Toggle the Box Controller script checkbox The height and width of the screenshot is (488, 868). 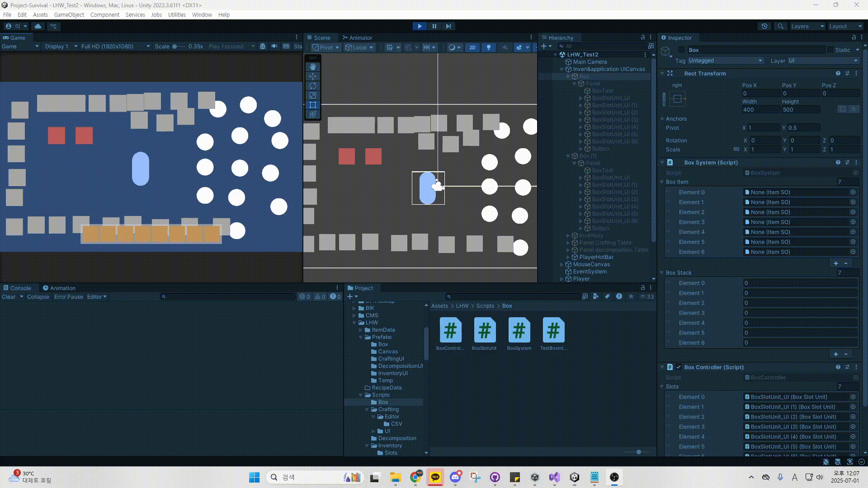pos(678,367)
